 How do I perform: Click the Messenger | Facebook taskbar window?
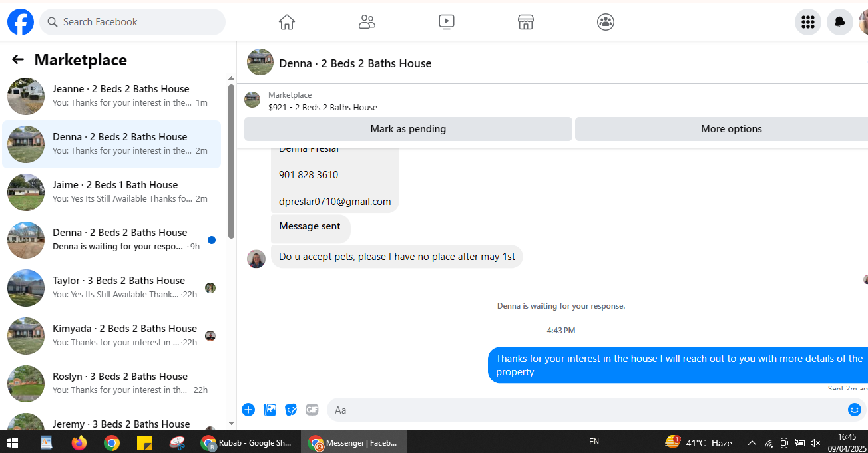(x=354, y=442)
